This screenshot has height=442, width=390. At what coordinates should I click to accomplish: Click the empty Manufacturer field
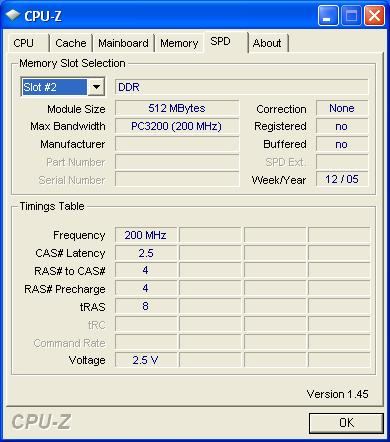pos(177,144)
